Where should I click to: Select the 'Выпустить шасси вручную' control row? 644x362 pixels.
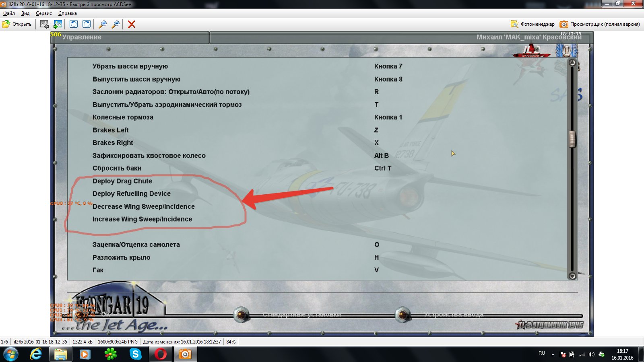136,79
